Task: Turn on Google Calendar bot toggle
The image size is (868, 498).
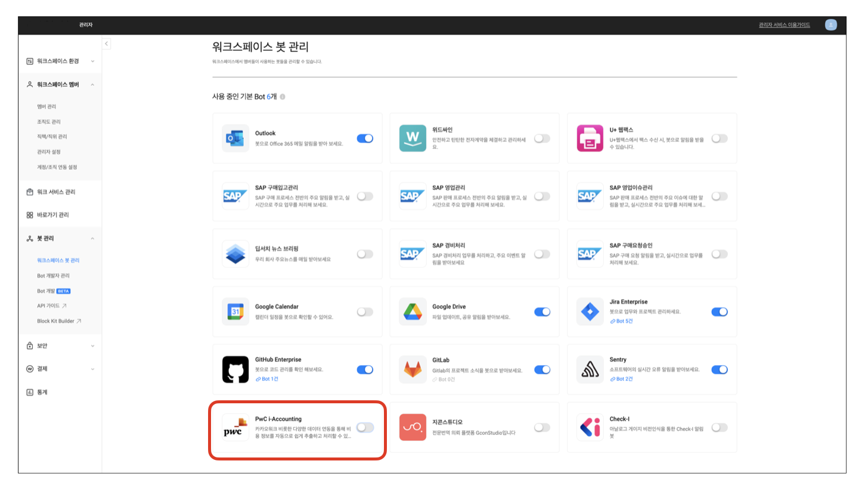Action: tap(365, 312)
